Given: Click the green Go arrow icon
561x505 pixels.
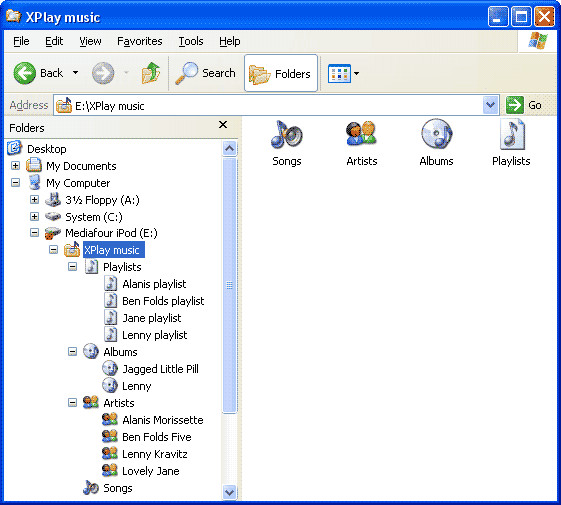Looking at the screenshot, I should point(515,105).
